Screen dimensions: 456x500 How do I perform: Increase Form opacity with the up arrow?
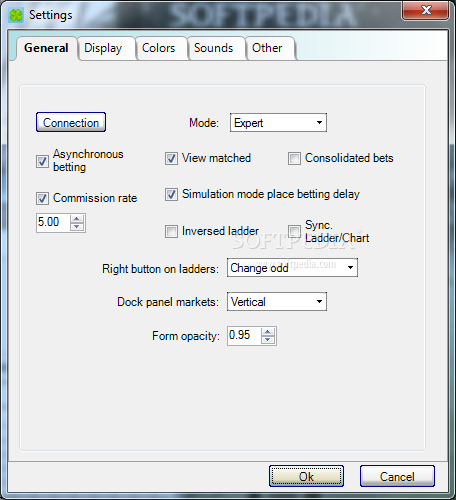(268, 332)
